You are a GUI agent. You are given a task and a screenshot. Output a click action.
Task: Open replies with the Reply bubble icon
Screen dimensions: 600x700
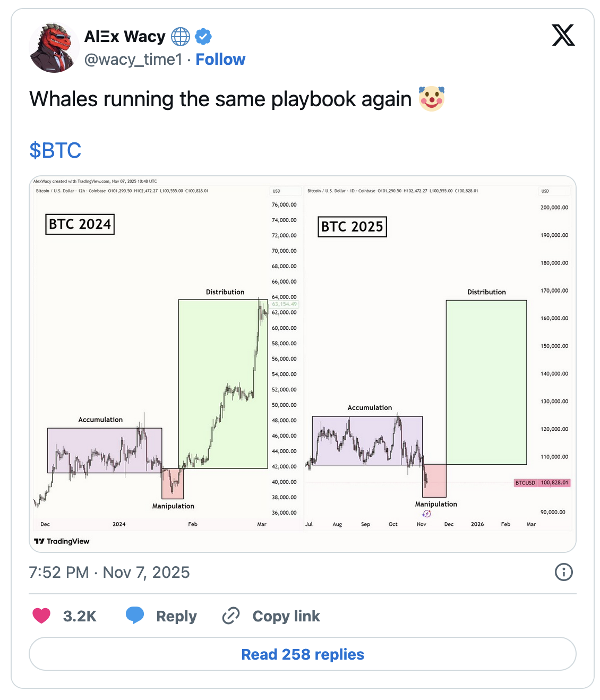tap(135, 616)
